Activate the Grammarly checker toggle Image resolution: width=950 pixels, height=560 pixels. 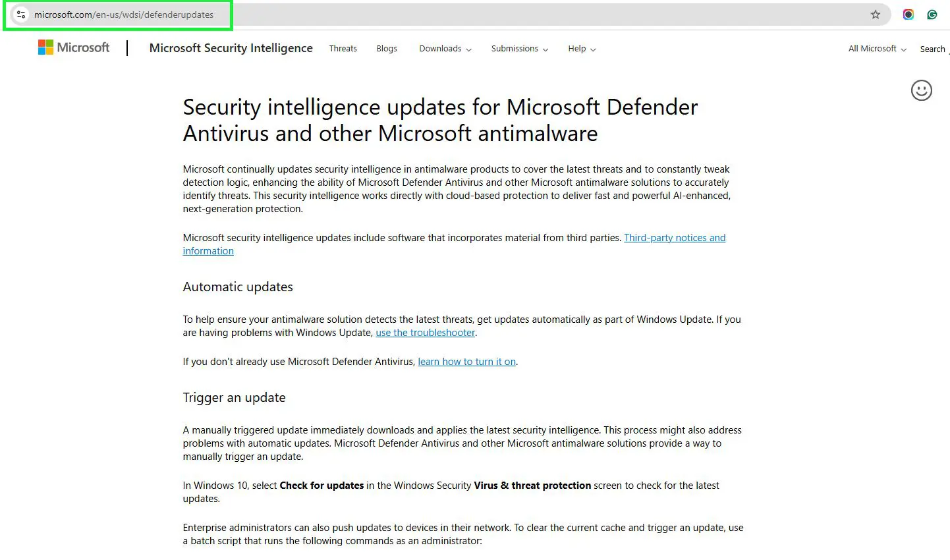pos(932,14)
